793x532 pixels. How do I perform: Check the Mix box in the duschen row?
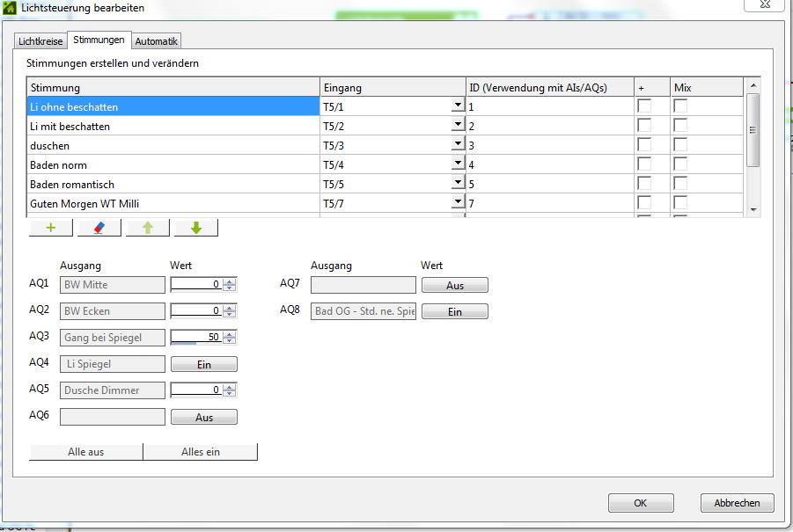(680, 144)
